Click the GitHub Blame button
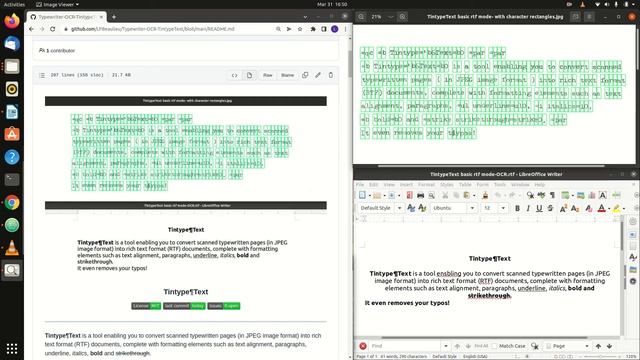This screenshot has height=360, width=640. (x=287, y=75)
